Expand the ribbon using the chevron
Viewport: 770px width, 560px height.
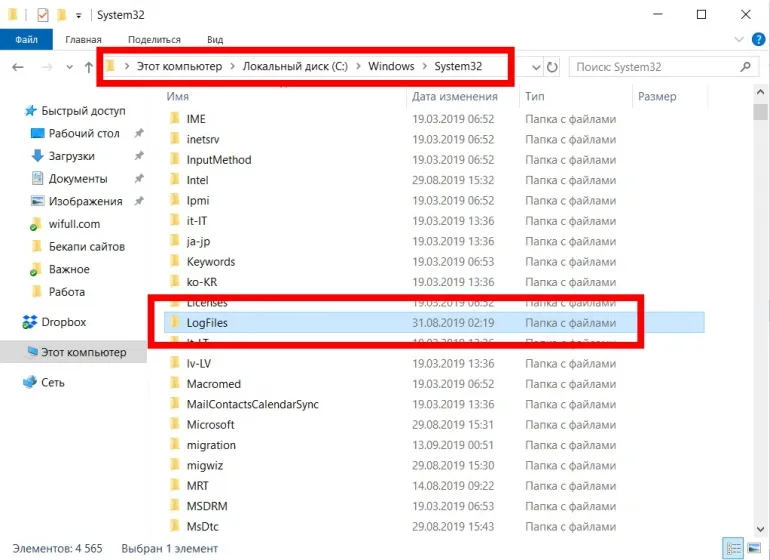point(739,40)
